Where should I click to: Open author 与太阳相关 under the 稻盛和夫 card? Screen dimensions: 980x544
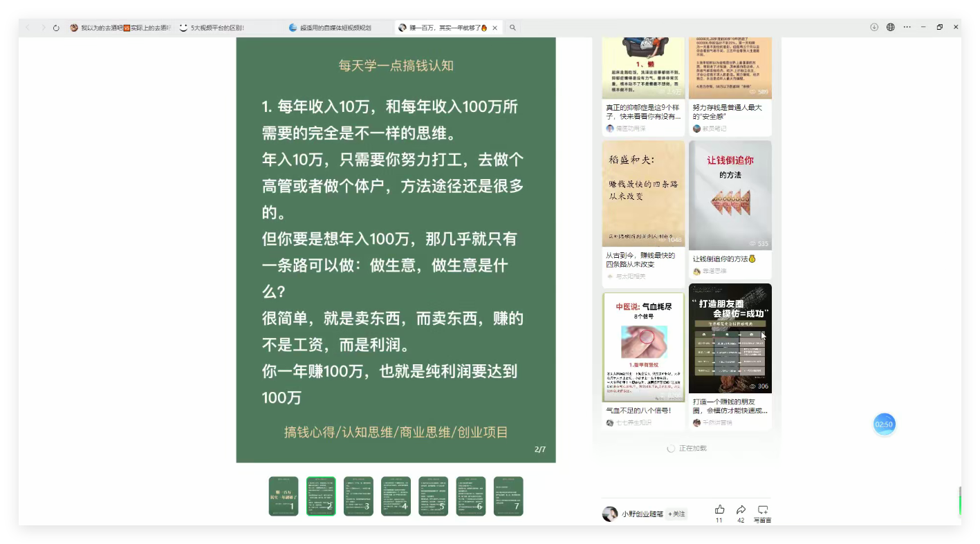tap(631, 276)
